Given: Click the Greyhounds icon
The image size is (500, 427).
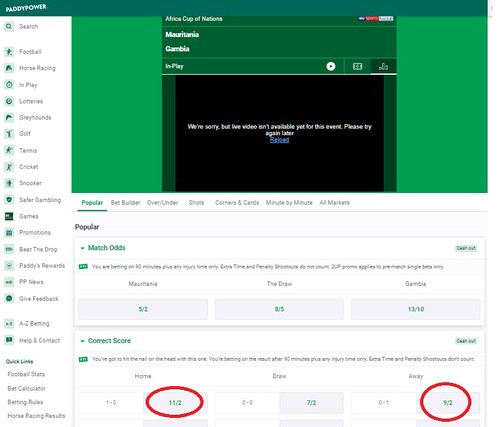Looking at the screenshot, I should click(9, 117).
